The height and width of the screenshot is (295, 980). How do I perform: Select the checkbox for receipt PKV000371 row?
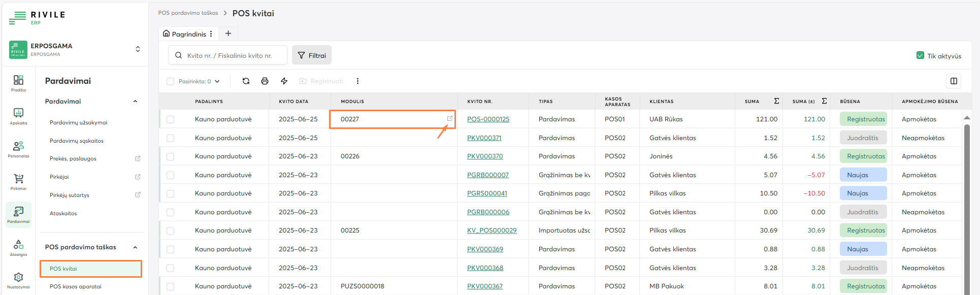point(171,138)
